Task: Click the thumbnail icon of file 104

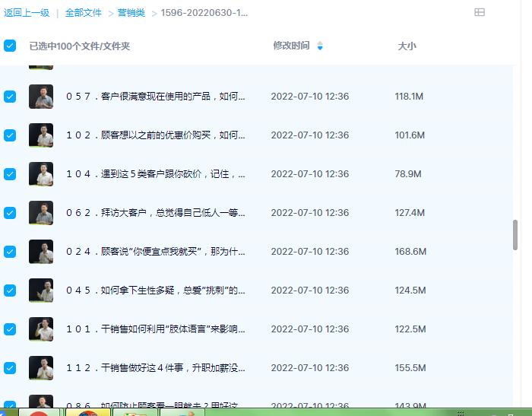Action: point(41,174)
